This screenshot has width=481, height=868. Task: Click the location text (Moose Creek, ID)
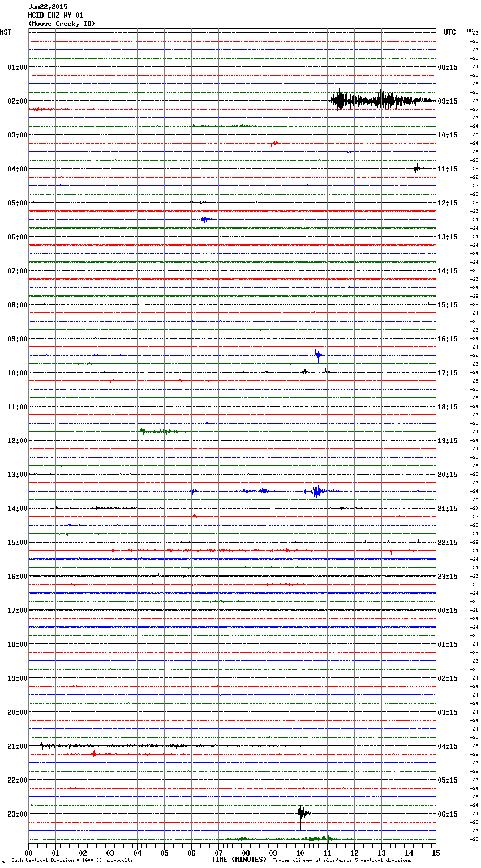tap(62, 24)
